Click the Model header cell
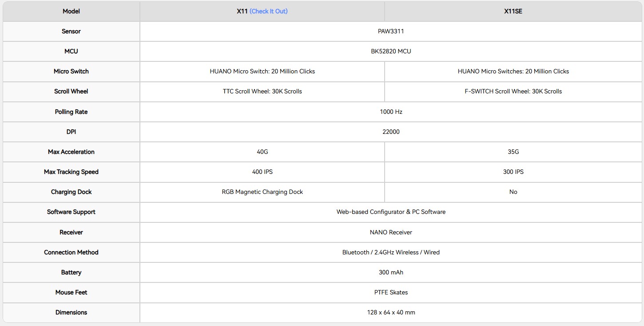 coord(71,11)
